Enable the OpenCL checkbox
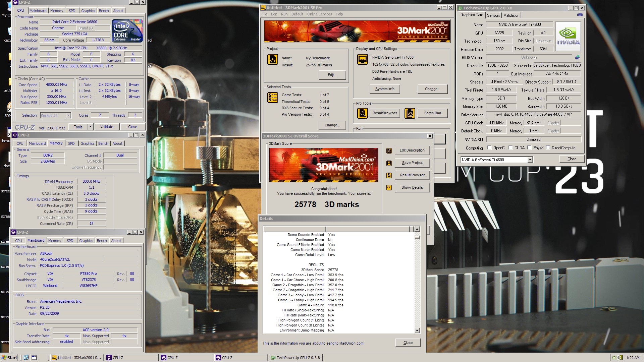The height and width of the screenshot is (362, 644). (489, 148)
